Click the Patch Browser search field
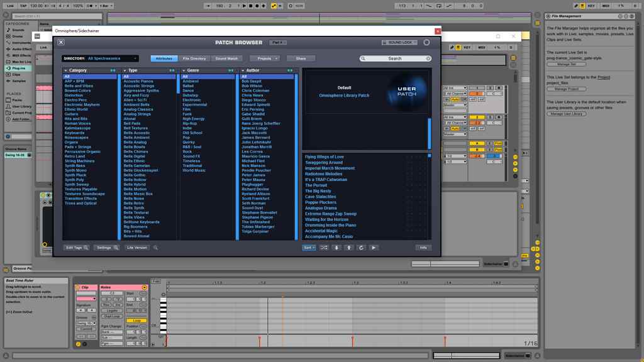The height and width of the screenshot is (362, 644). (395, 58)
